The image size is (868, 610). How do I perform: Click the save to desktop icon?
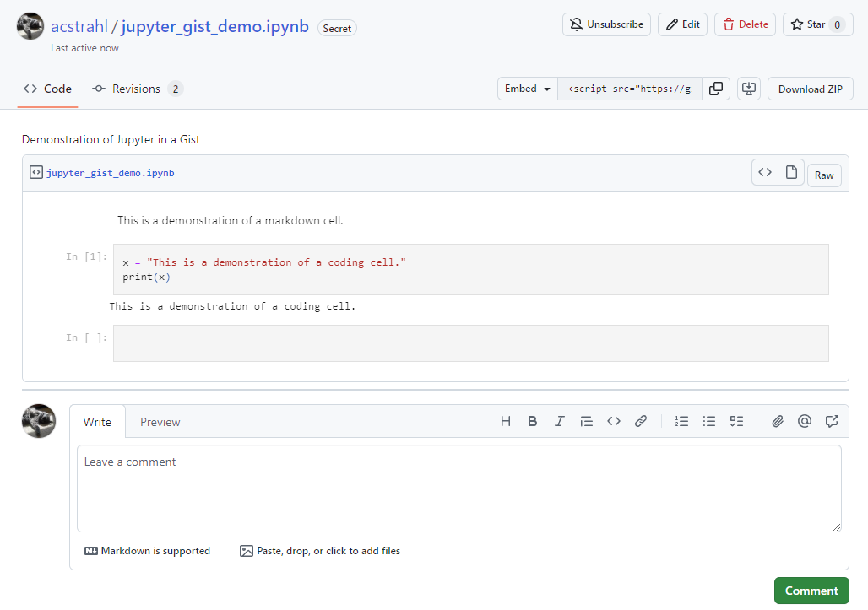749,89
